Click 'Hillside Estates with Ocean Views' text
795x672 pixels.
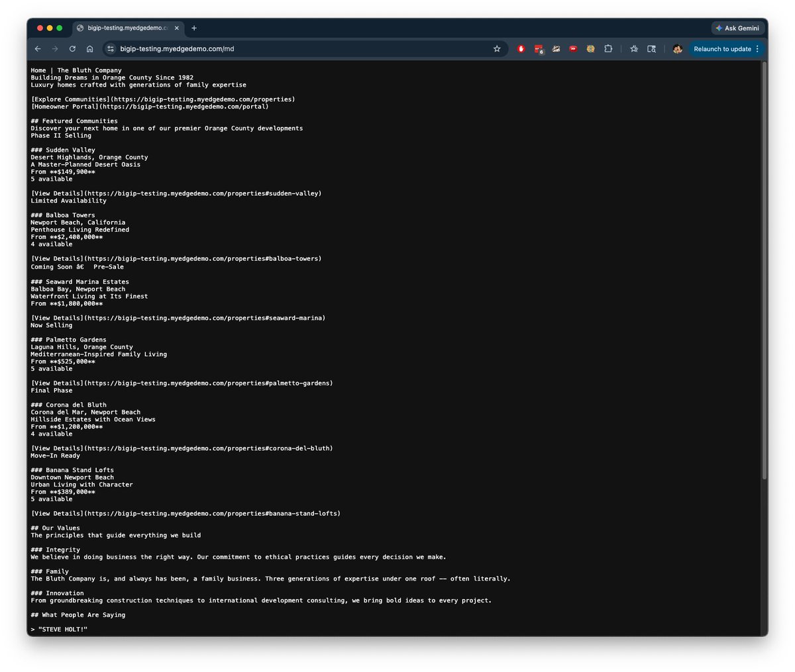pyautogui.click(x=93, y=420)
